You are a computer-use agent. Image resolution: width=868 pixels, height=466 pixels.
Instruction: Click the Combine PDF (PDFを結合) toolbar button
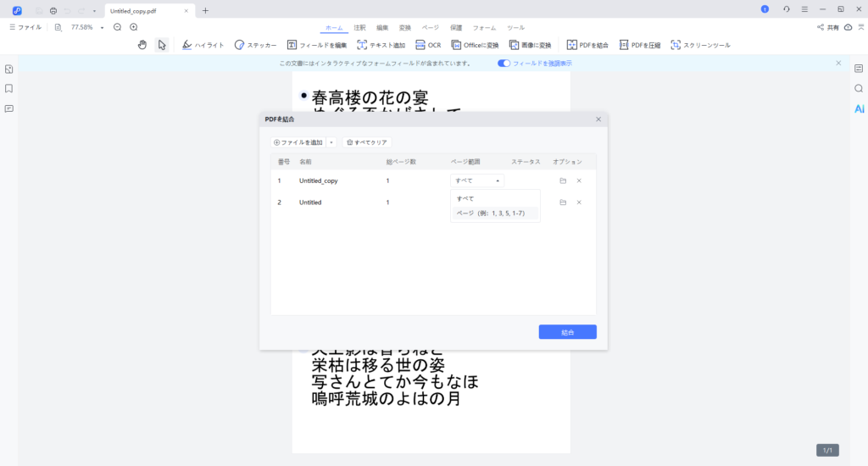pyautogui.click(x=587, y=45)
